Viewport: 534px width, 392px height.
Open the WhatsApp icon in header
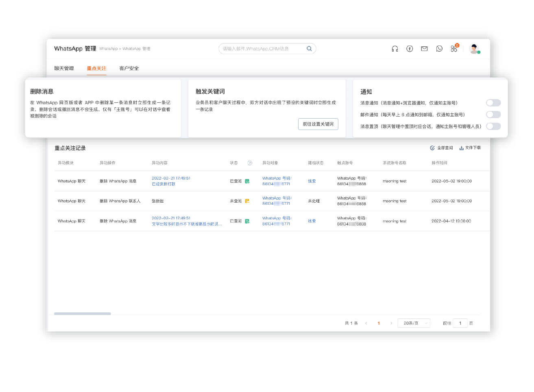click(439, 49)
